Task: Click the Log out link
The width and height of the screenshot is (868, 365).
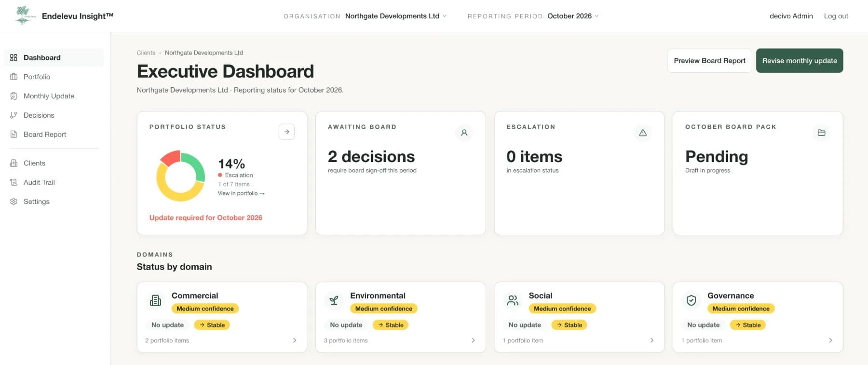Action: tap(836, 16)
